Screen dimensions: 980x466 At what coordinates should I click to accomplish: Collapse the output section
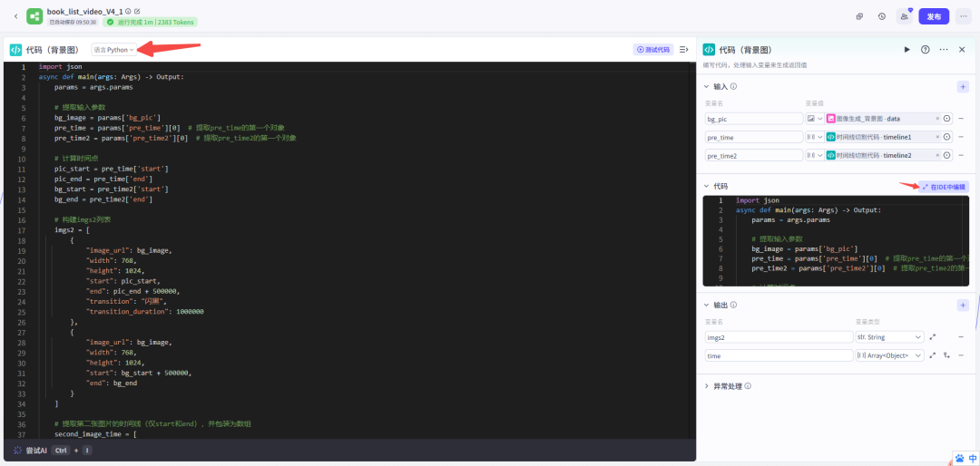706,305
